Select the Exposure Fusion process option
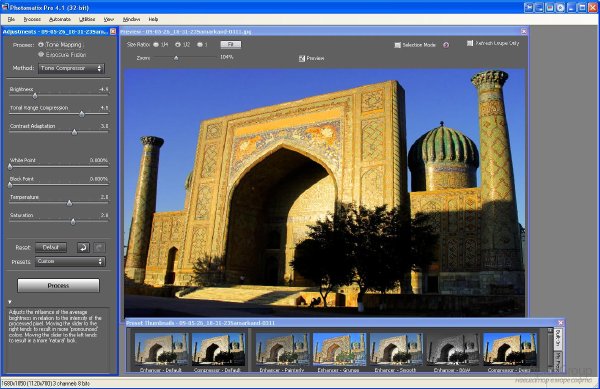The height and width of the screenshot is (389, 600). 41,55
